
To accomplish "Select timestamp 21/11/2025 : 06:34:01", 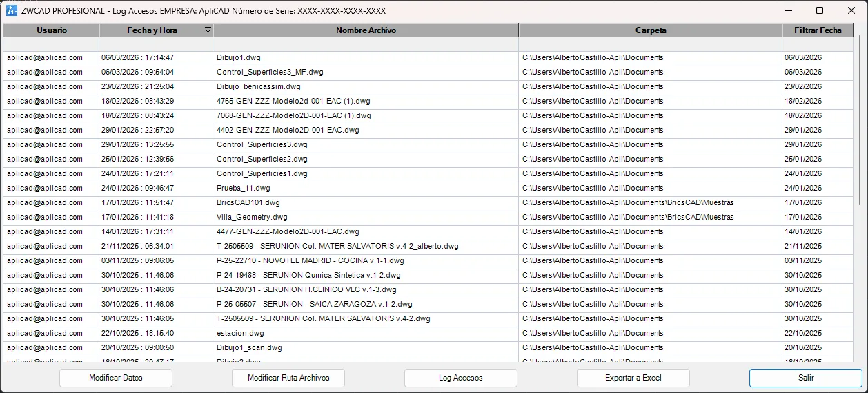I will 137,246.
